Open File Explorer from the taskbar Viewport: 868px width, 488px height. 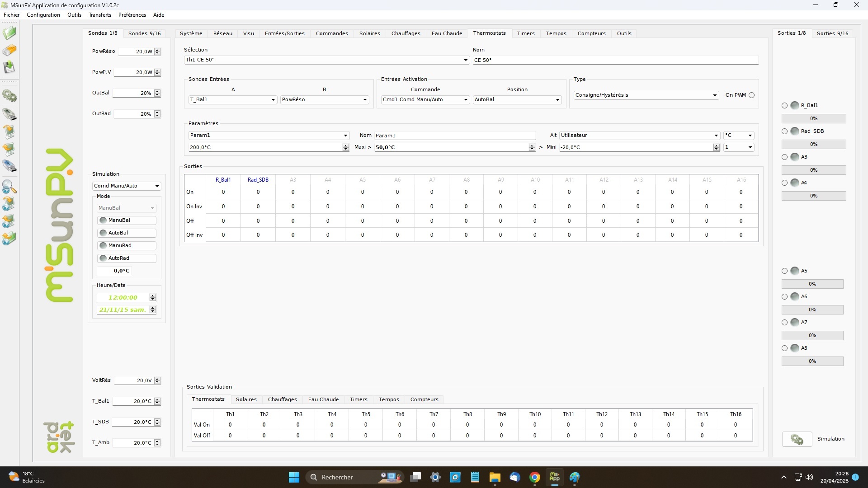point(495,477)
